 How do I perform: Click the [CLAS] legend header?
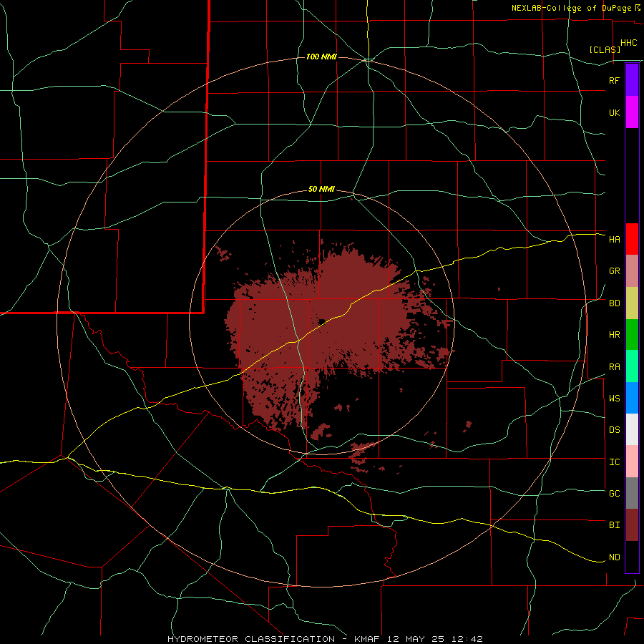pyautogui.click(x=605, y=49)
